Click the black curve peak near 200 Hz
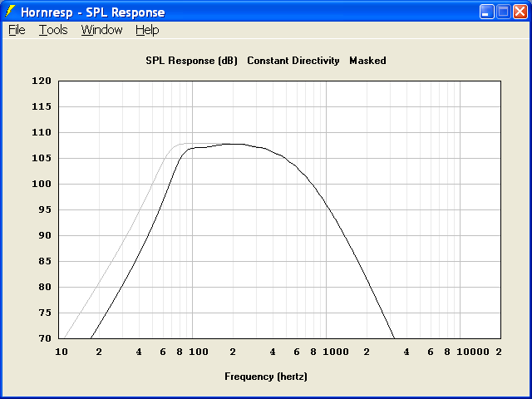 point(233,144)
